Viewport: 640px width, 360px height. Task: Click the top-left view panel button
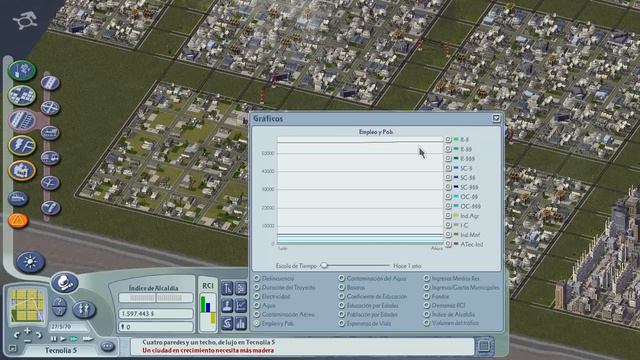[x=227, y=288]
